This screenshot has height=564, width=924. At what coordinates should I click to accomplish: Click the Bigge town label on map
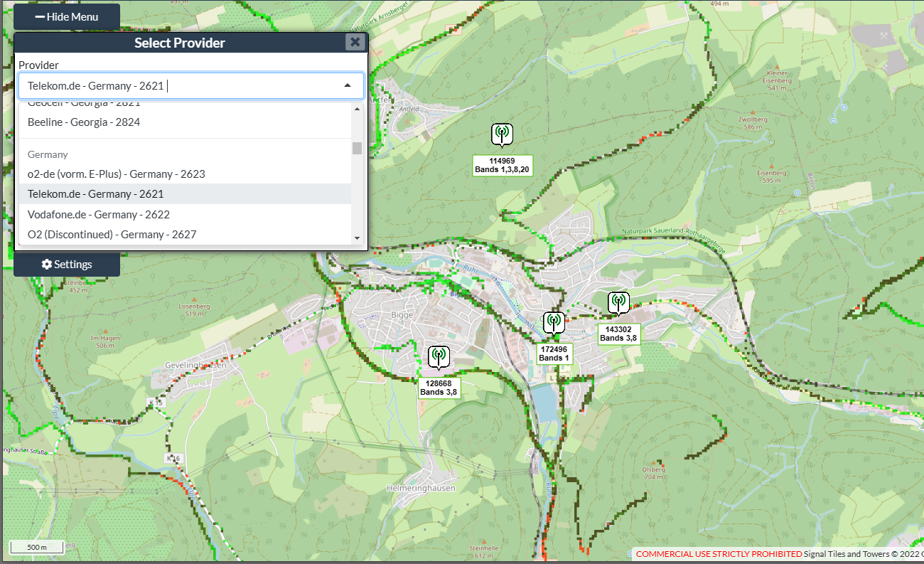[402, 315]
